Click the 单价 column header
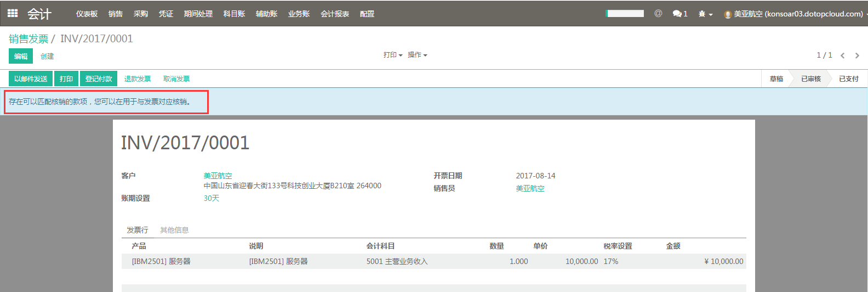The height and width of the screenshot is (292, 868). click(x=540, y=246)
